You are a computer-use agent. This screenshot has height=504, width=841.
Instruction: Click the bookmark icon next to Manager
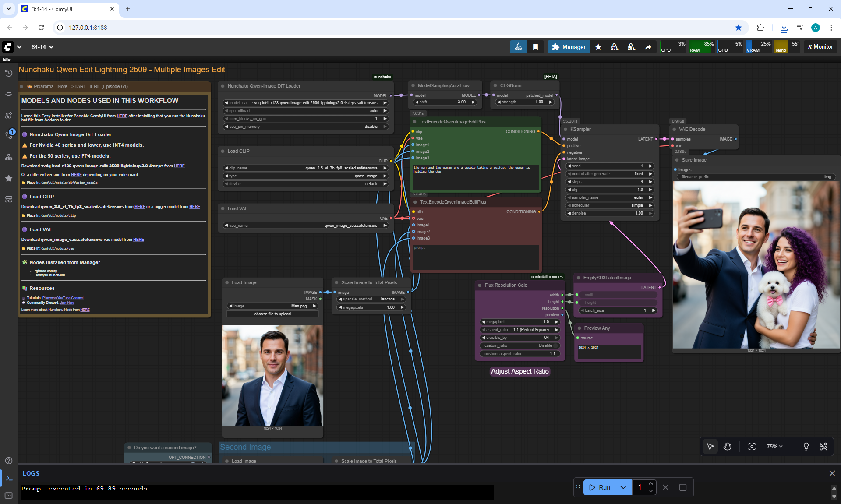click(x=535, y=47)
